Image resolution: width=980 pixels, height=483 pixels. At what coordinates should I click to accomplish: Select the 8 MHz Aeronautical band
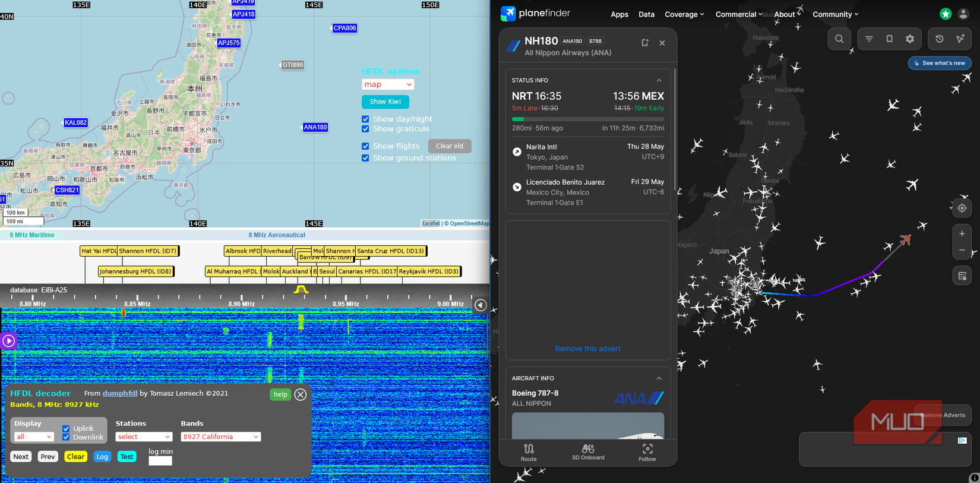click(x=277, y=235)
